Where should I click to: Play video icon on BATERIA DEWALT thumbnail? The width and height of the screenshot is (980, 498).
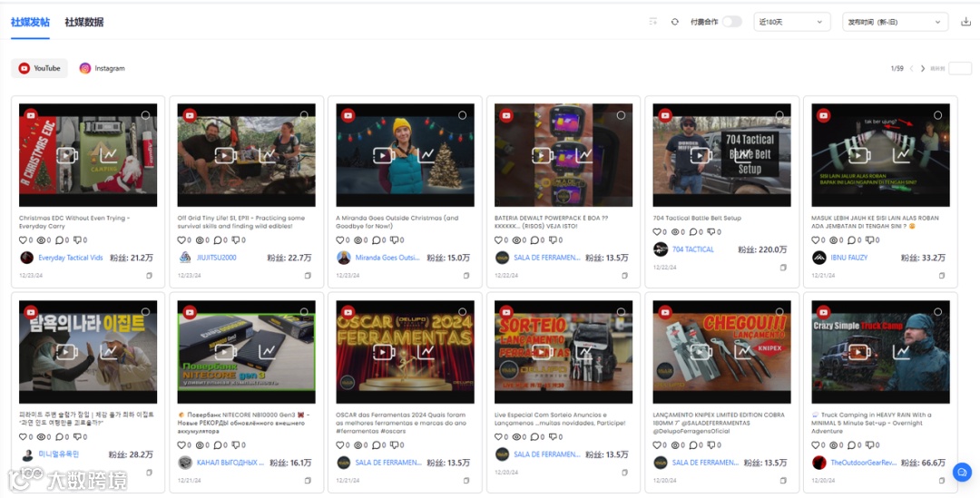coord(543,155)
